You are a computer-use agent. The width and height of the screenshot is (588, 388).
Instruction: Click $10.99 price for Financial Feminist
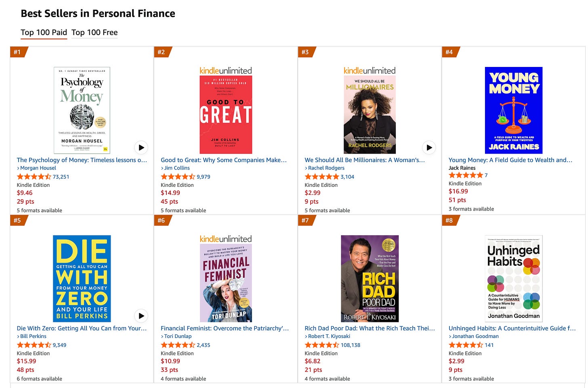(170, 361)
